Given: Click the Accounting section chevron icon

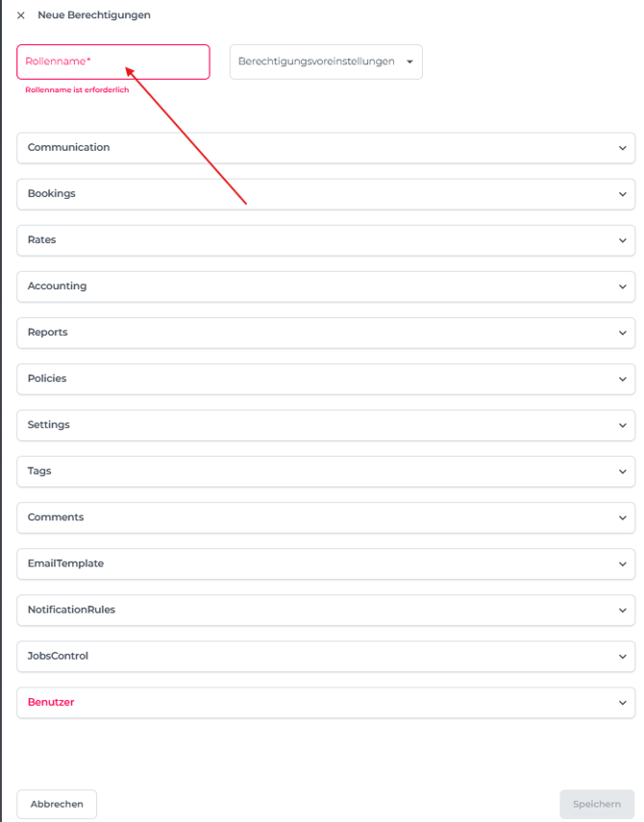Looking at the screenshot, I should [623, 286].
